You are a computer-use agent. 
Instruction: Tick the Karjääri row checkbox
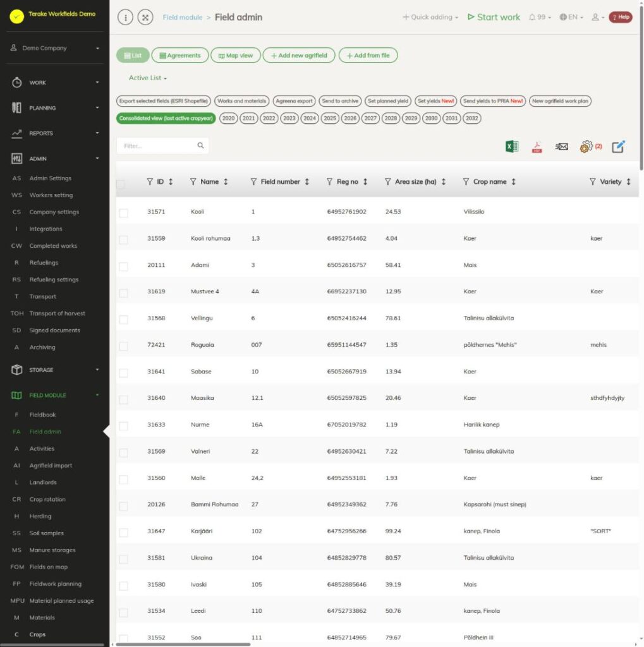123,533
